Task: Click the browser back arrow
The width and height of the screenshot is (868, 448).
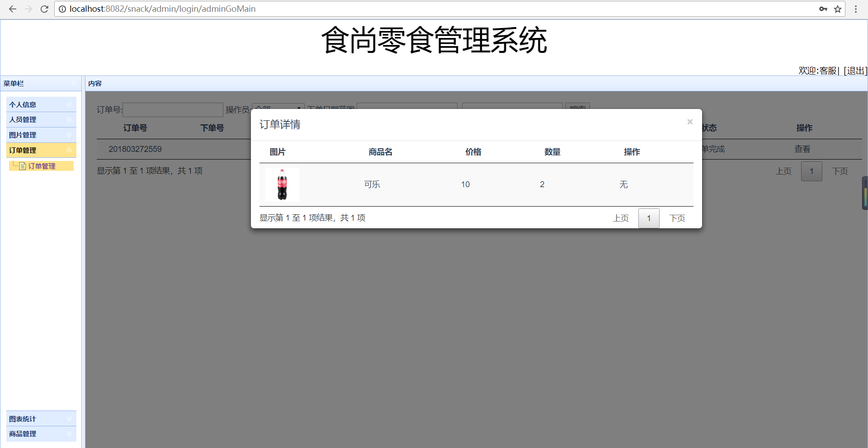Action: [12, 9]
